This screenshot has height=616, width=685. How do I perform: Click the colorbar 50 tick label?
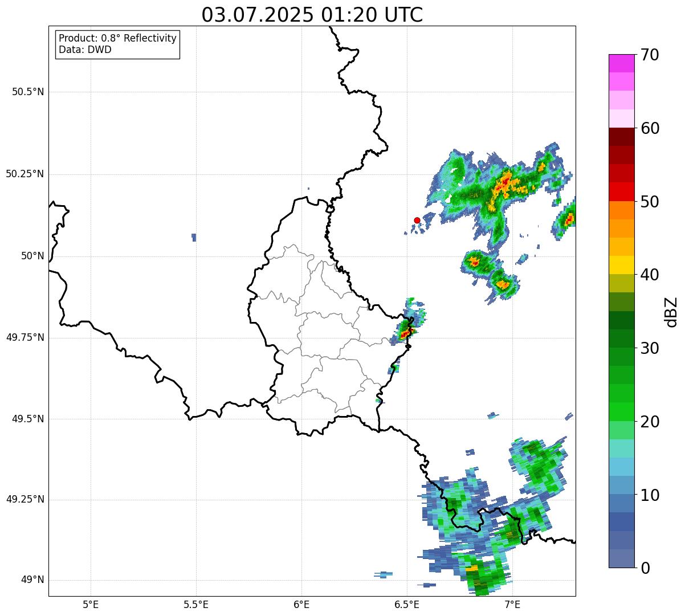[650, 202]
